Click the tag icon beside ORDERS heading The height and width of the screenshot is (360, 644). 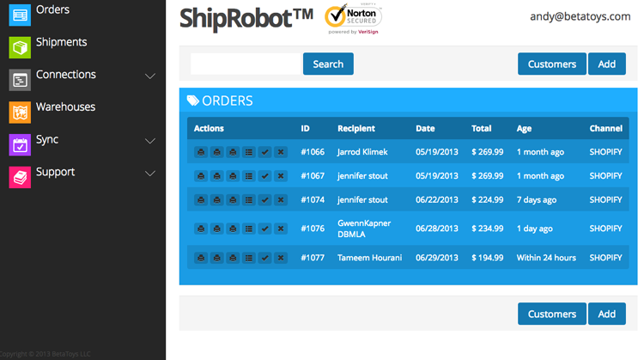(x=193, y=101)
